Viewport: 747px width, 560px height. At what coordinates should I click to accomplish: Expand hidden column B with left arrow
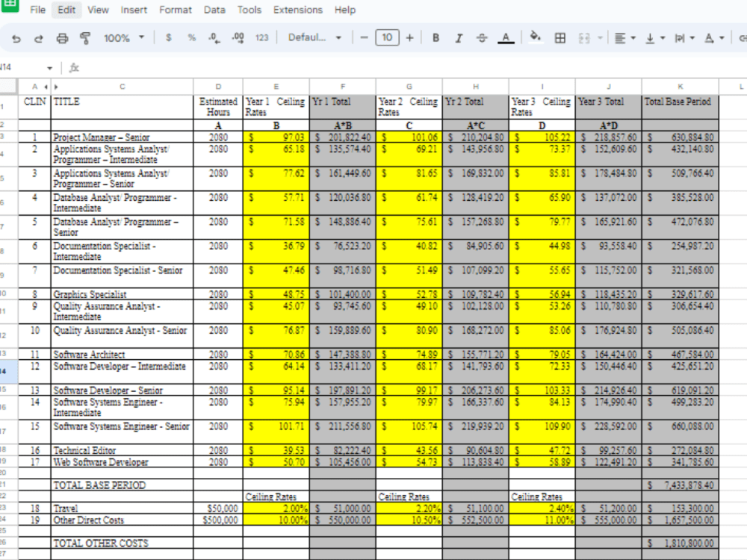click(46, 87)
